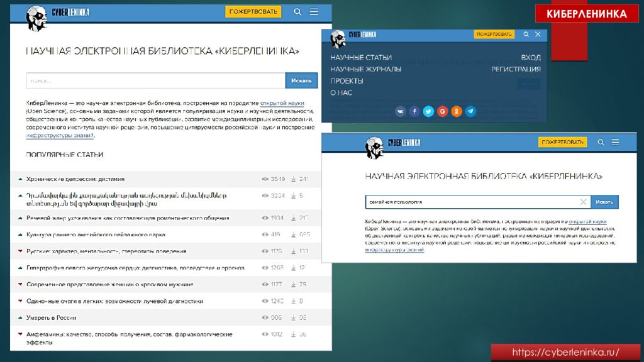
Task: Click the 'ПОПУЛЯРНЫЕ СТАТЬИ' heading
Action: pyautogui.click(x=65, y=155)
